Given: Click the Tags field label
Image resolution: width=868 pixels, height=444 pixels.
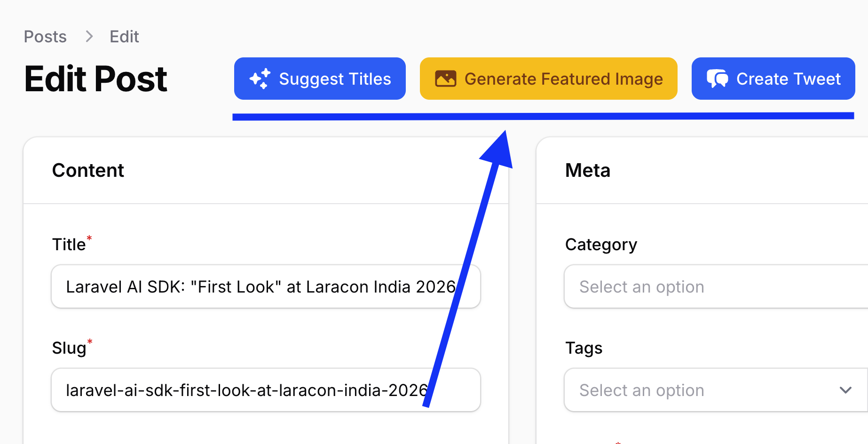Looking at the screenshot, I should [x=584, y=348].
